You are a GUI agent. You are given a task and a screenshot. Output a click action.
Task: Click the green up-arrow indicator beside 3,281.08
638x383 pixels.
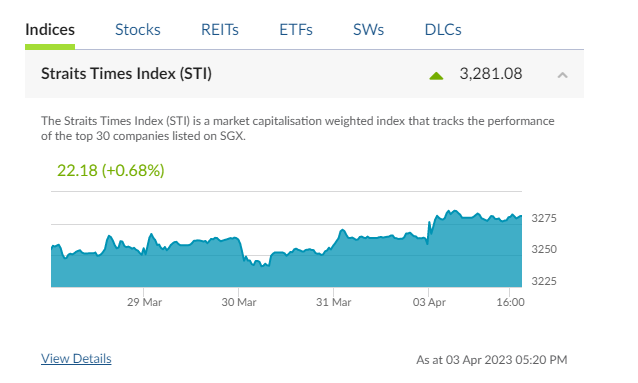(436, 76)
